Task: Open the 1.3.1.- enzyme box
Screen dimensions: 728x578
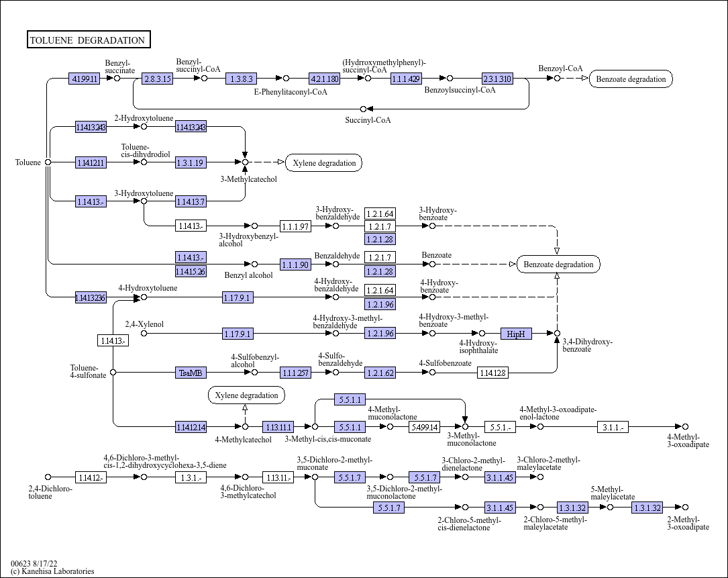Action: pyautogui.click(x=191, y=477)
